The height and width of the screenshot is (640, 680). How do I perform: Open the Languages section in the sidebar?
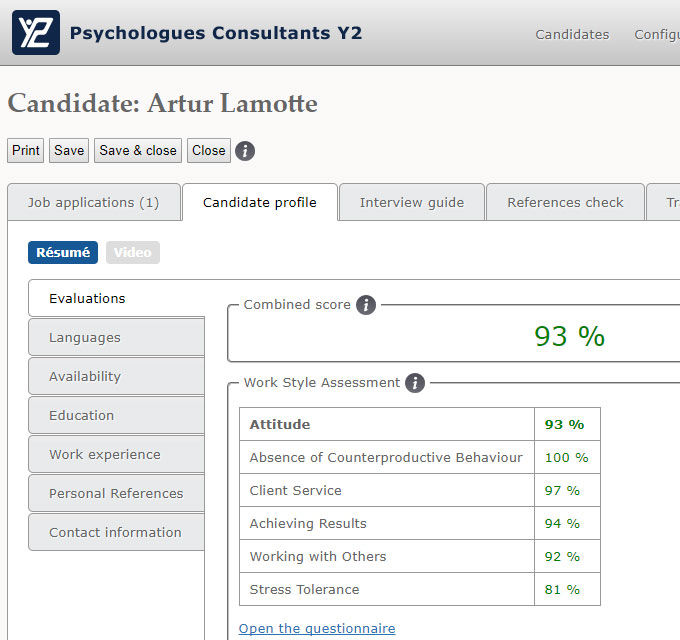pos(116,337)
